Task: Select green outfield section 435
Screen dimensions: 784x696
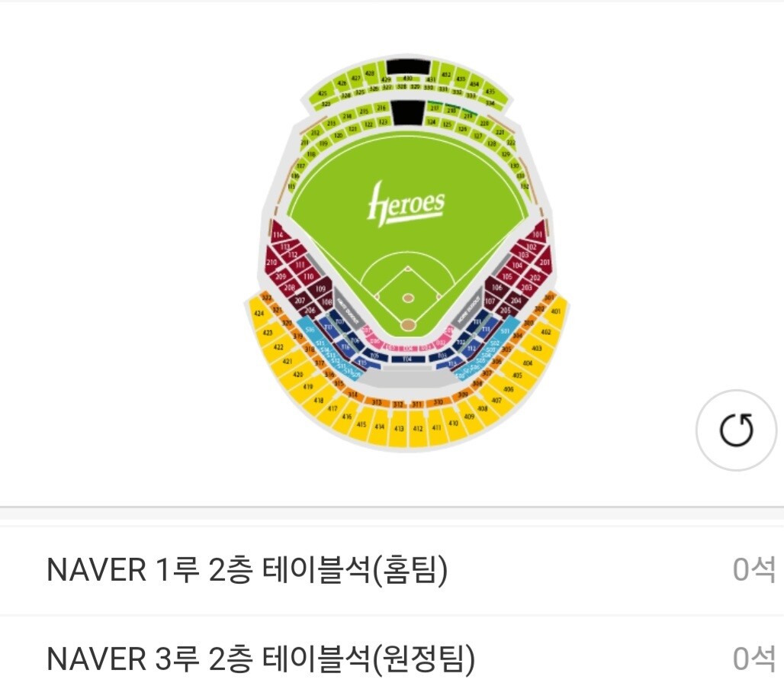Action: 490,92
